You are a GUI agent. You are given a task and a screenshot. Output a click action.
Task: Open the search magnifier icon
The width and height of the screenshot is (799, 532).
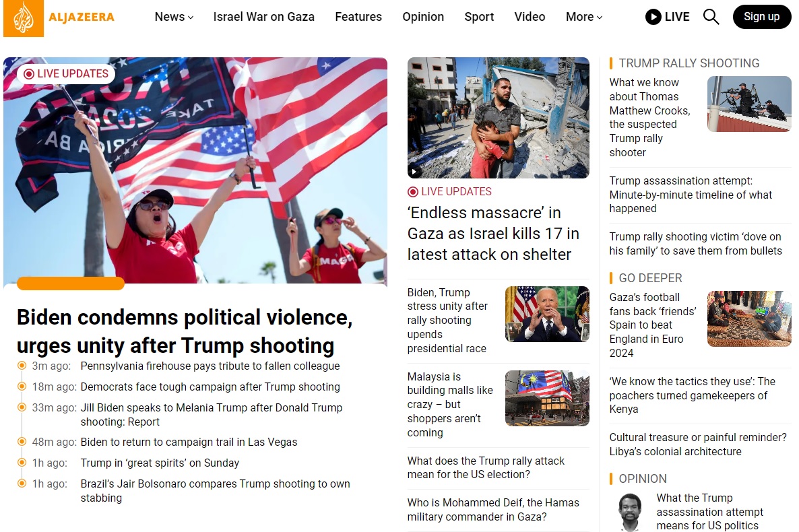(x=711, y=17)
